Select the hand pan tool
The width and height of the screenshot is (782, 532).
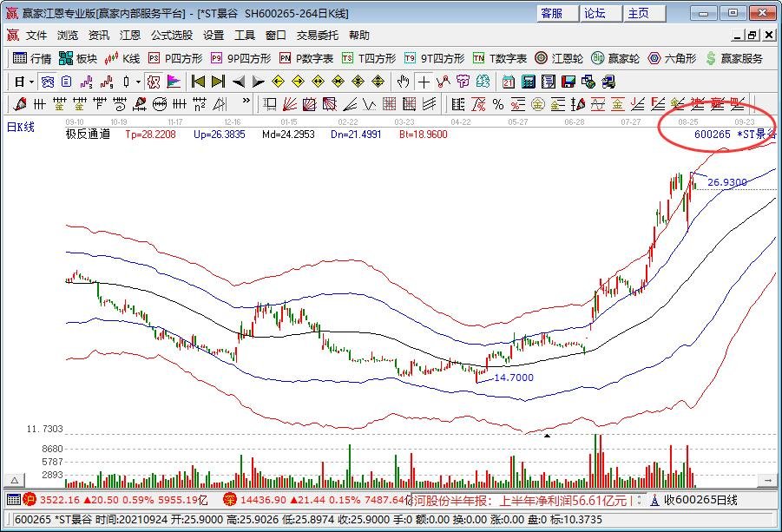(403, 82)
